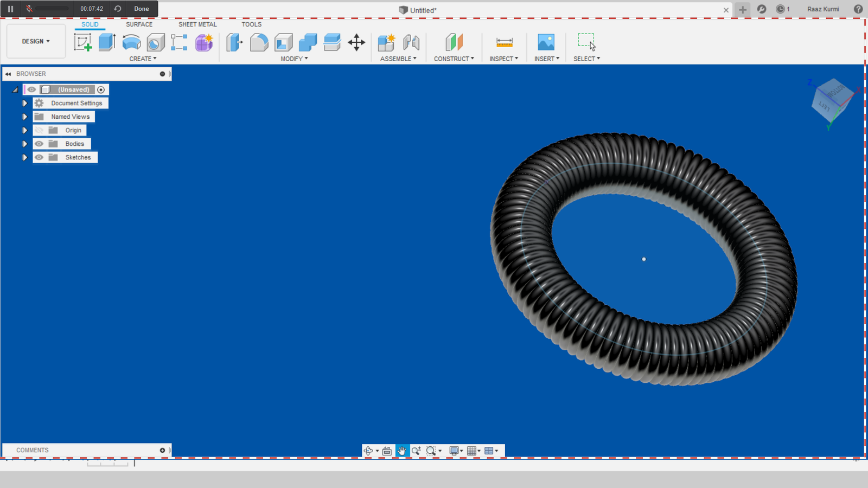868x488 pixels.
Task: Click the Zoom Window icon
Action: [x=431, y=451]
